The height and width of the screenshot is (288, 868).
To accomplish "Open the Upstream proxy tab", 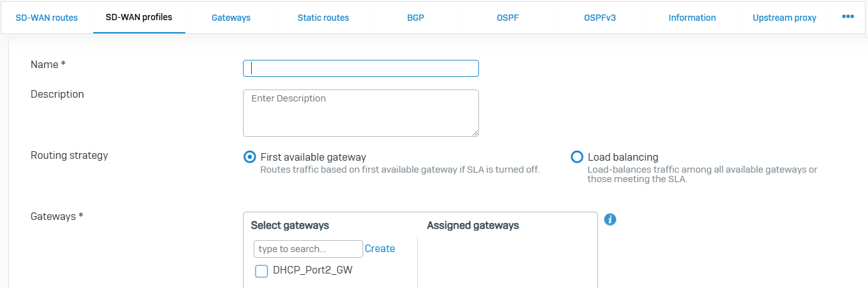I will (784, 18).
